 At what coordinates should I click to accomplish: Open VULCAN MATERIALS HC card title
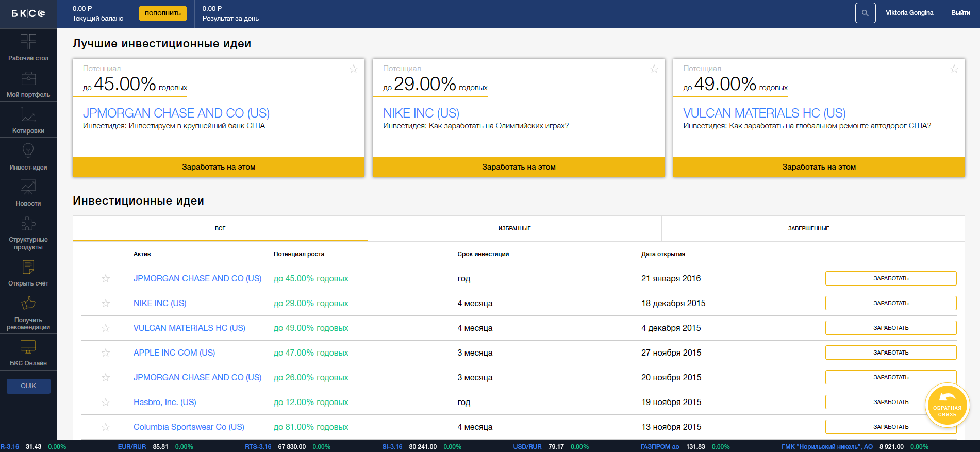[765, 113]
